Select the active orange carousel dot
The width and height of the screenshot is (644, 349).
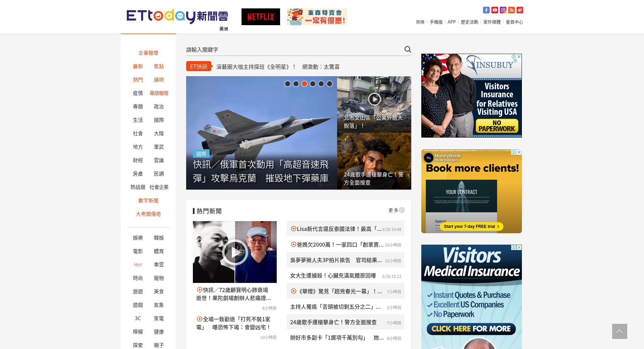[304, 84]
